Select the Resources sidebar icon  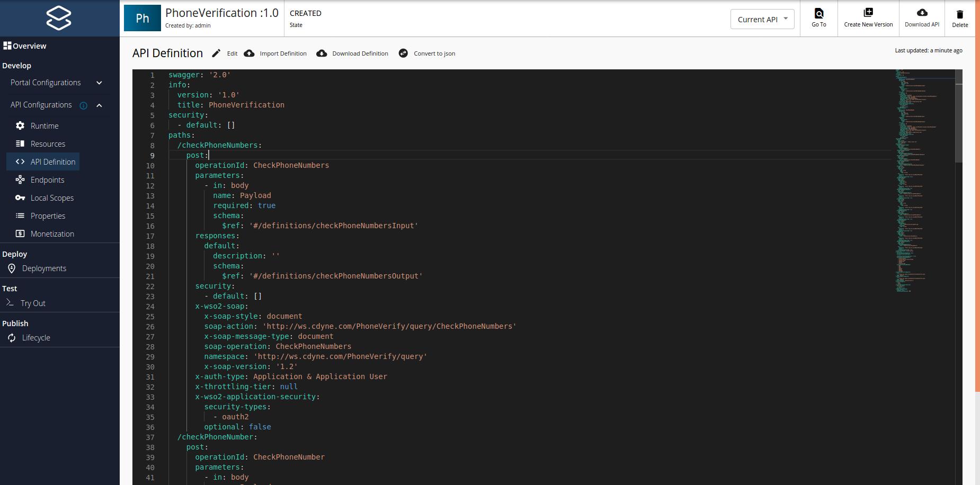coord(20,143)
